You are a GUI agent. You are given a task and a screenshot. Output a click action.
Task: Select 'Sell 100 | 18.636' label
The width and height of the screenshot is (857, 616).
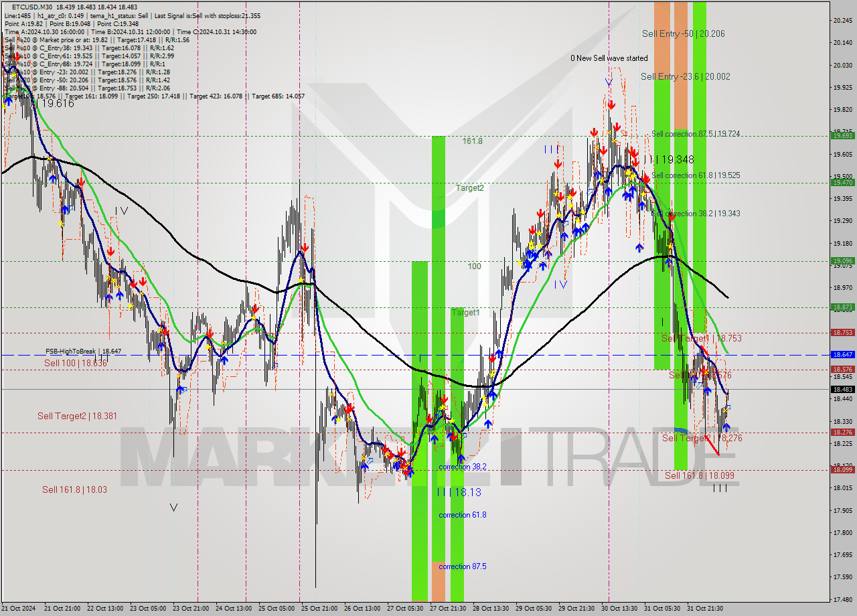[75, 363]
